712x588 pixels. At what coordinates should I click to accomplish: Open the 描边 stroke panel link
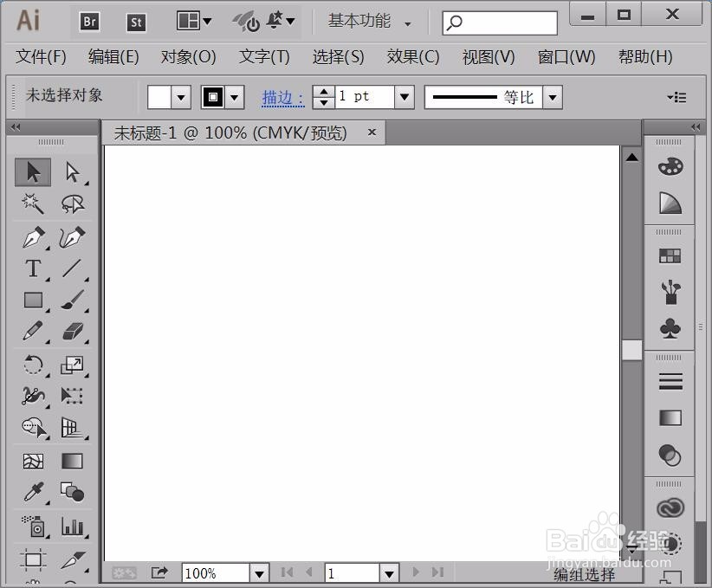pyautogui.click(x=282, y=98)
